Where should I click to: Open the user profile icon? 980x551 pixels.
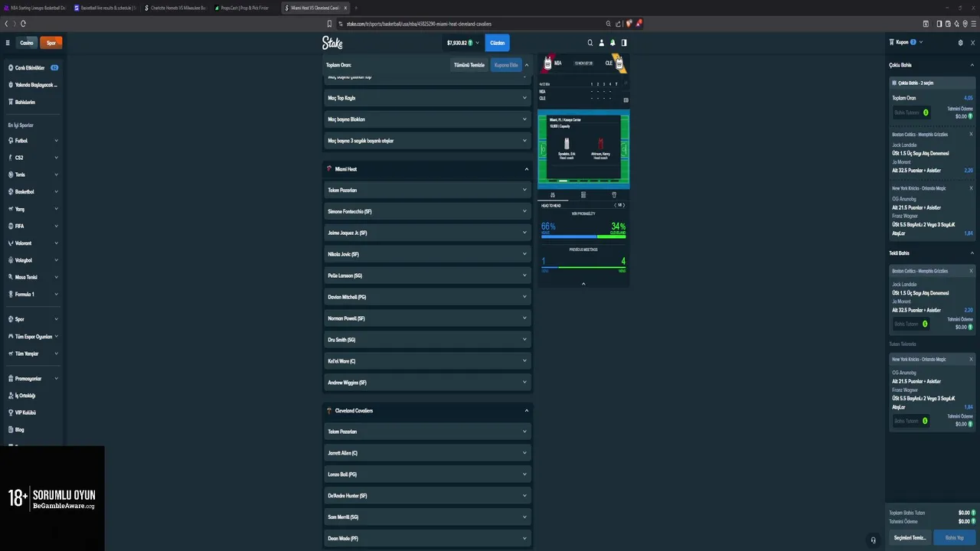coord(601,43)
